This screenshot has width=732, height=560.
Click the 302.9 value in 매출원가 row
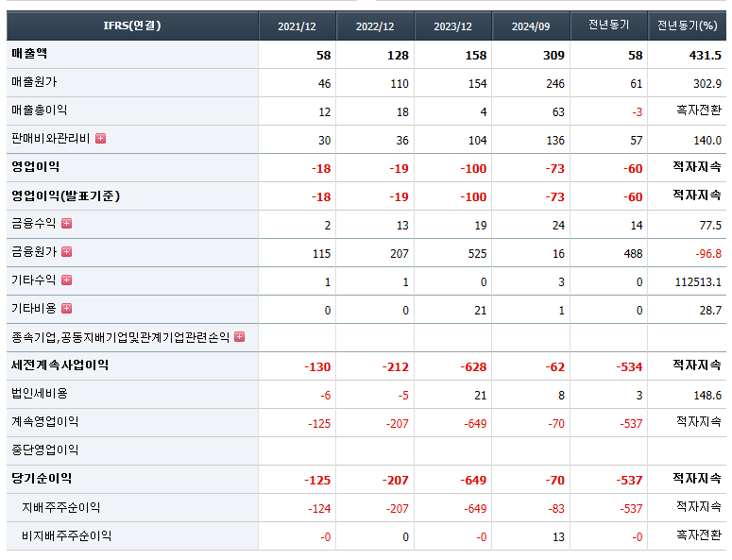707,84
